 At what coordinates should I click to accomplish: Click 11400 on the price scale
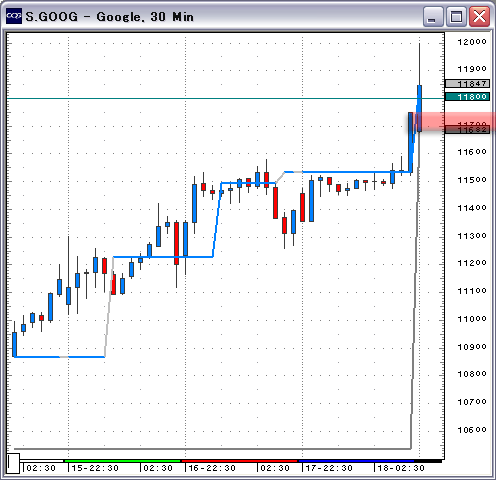point(472,208)
